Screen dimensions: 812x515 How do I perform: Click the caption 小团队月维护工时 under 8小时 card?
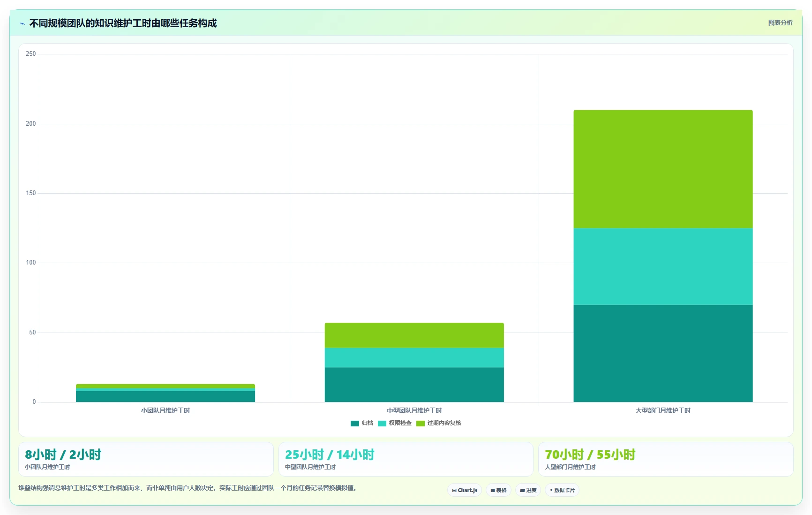click(47, 467)
